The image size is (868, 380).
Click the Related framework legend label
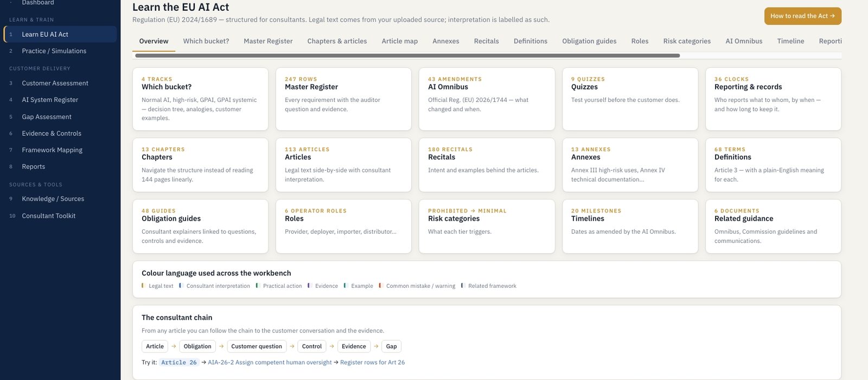click(492, 286)
